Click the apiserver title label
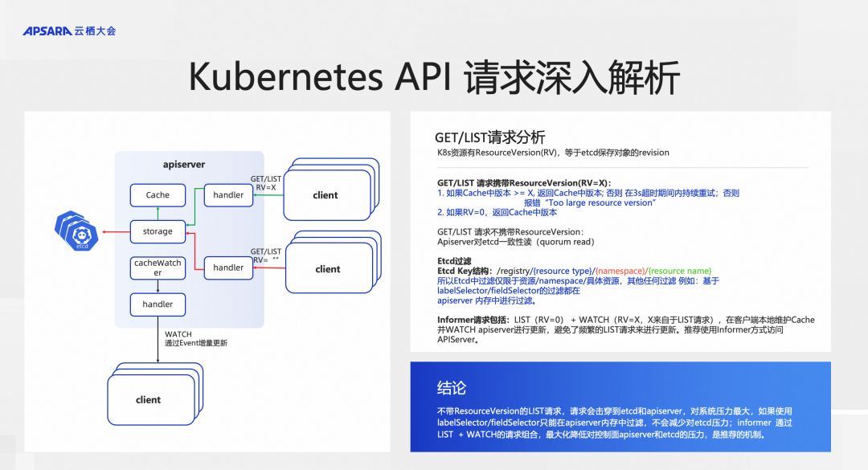This screenshot has width=868, height=470. pos(184,165)
